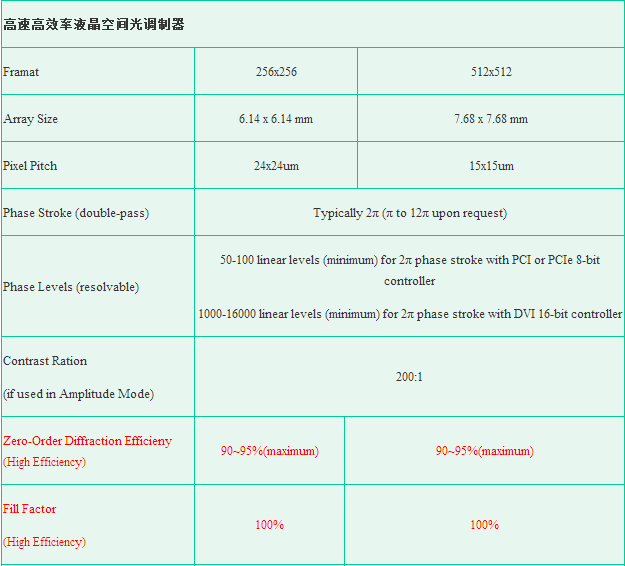Select the Framat row label
625x566 pixels.
(x=22, y=72)
